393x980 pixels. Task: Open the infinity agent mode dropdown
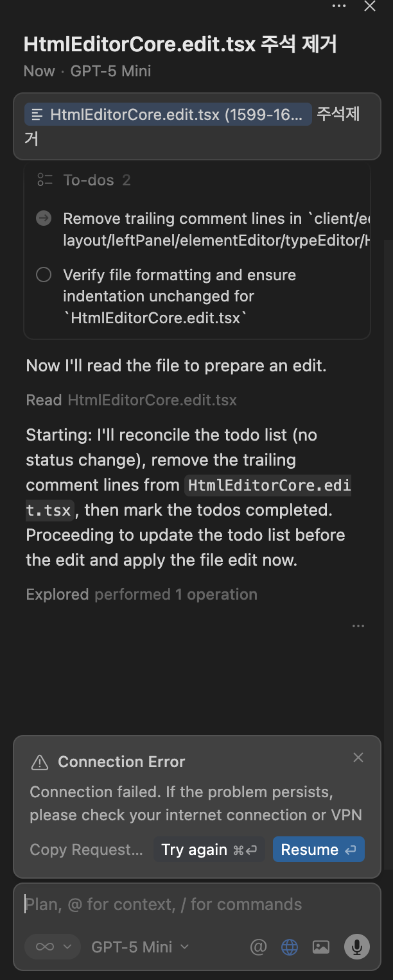point(52,947)
